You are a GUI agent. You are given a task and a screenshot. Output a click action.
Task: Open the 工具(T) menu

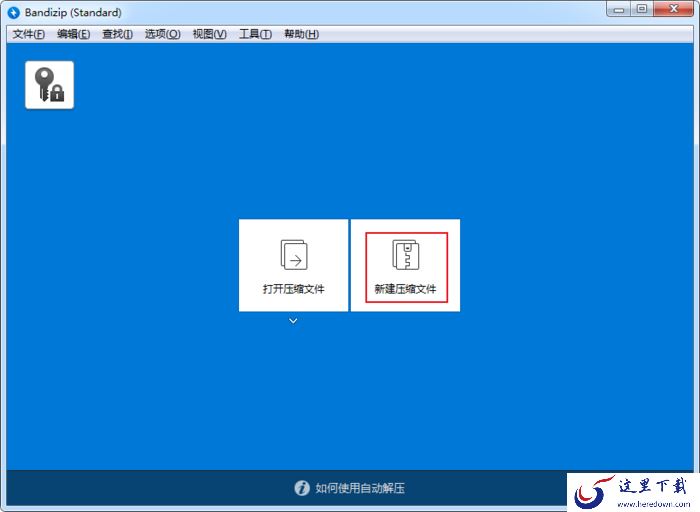(255, 34)
